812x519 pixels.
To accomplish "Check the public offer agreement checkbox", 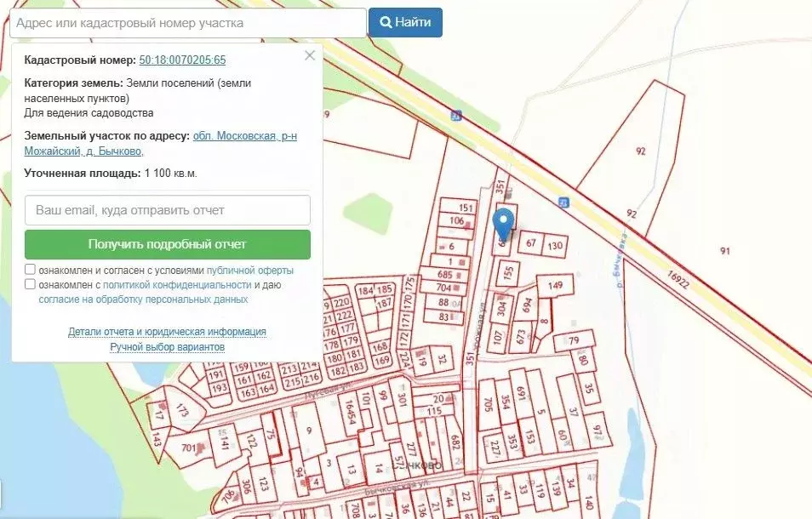I will [31, 271].
